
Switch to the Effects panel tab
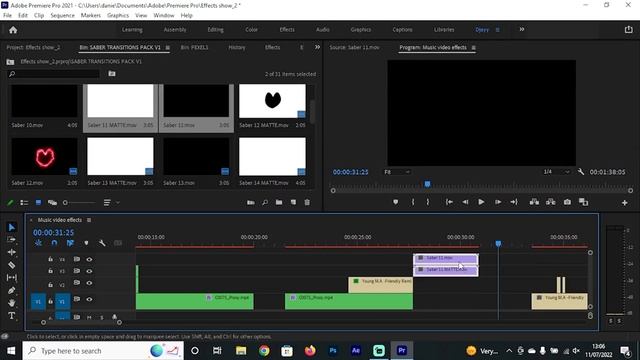tap(272, 47)
